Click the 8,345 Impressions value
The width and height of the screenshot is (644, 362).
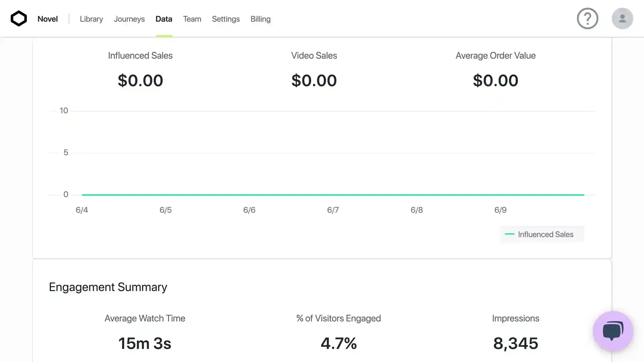pyautogui.click(x=516, y=343)
